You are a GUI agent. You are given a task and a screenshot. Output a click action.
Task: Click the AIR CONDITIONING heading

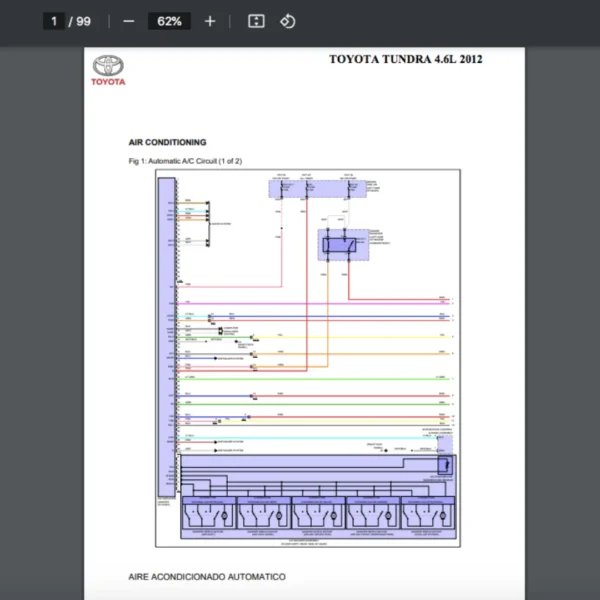(x=167, y=142)
